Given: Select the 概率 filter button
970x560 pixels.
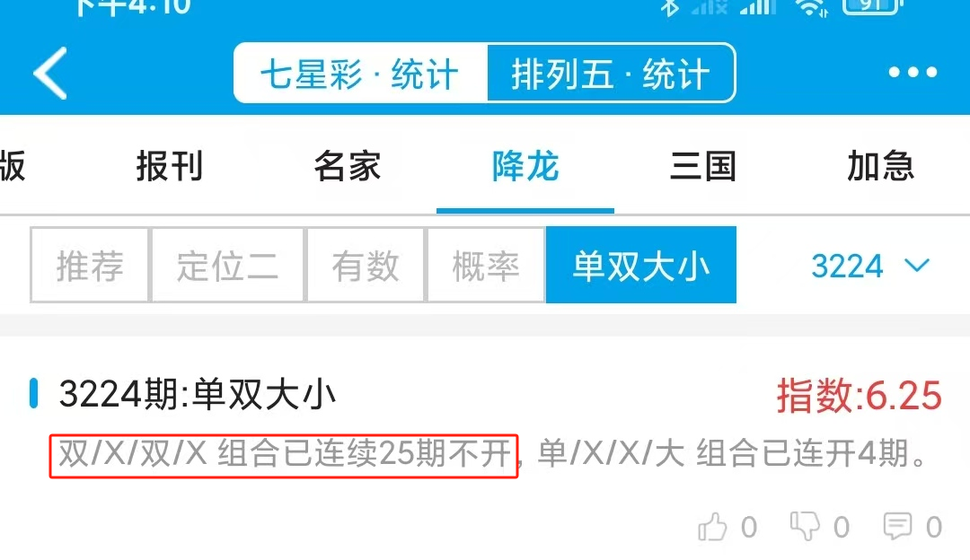Looking at the screenshot, I should click(x=486, y=265).
